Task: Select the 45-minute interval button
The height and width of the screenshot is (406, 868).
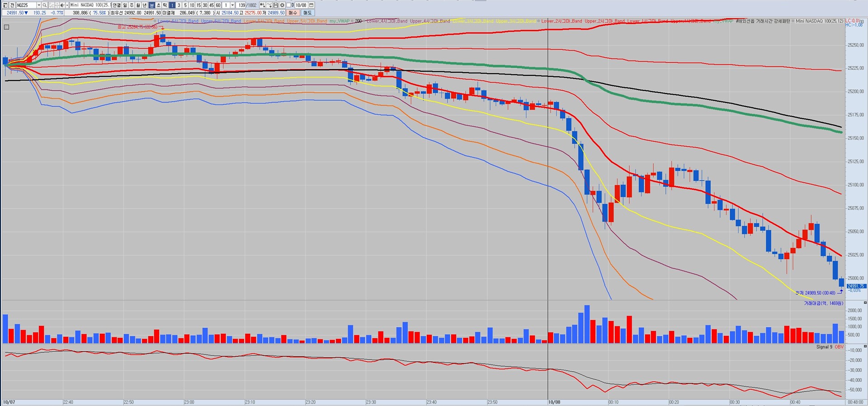Action: click(212, 5)
